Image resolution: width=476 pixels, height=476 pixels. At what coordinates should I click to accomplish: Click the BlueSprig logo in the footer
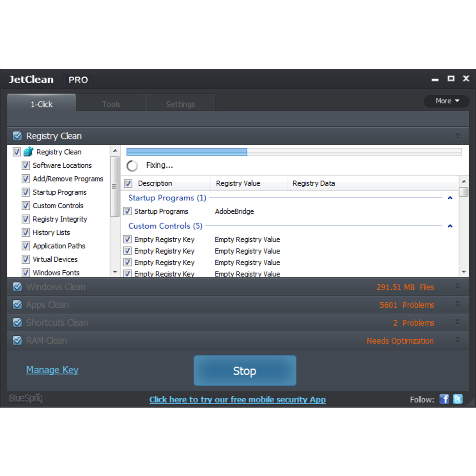(x=25, y=399)
